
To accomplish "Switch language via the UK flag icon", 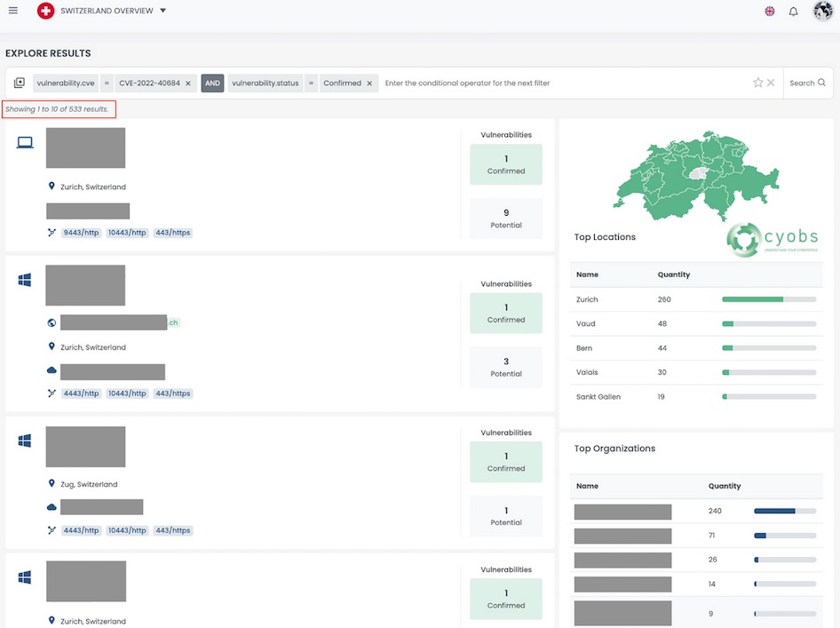I will click(x=769, y=12).
